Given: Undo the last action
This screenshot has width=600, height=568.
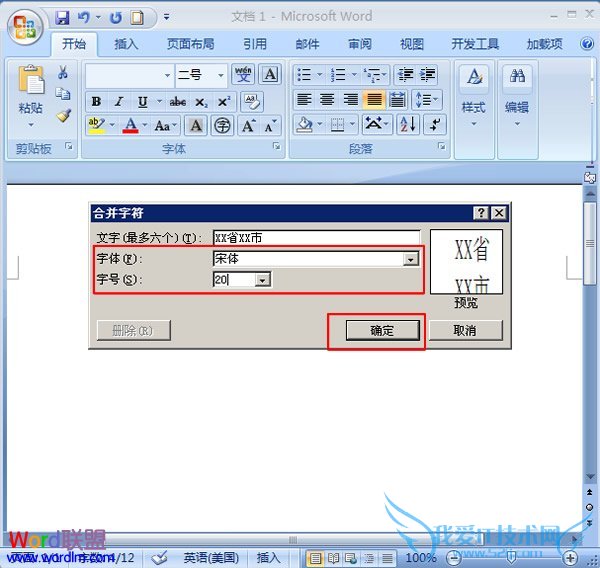Looking at the screenshot, I should (x=84, y=18).
